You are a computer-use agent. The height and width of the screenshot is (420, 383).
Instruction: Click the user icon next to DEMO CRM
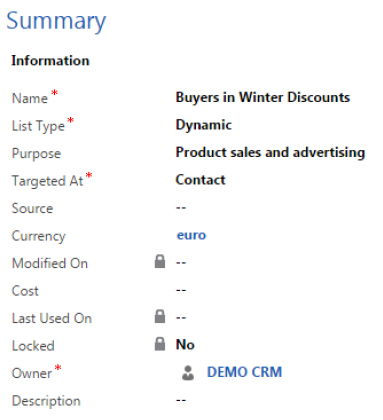point(188,373)
